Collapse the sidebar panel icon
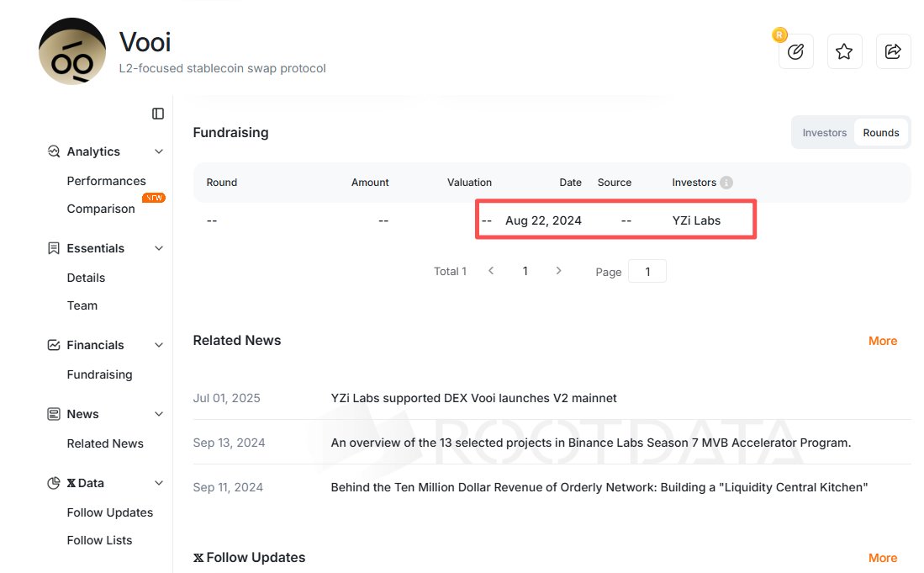This screenshot has height=573, width=924. pos(158,114)
